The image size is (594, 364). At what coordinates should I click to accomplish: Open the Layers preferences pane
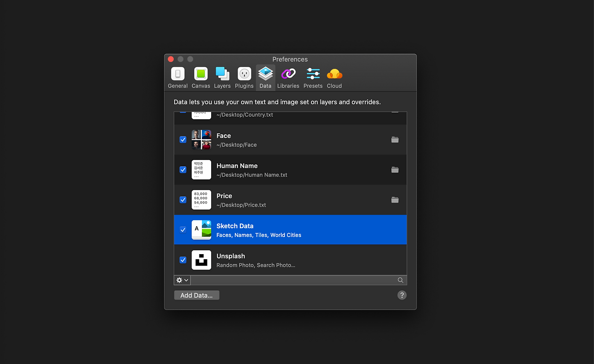(222, 77)
